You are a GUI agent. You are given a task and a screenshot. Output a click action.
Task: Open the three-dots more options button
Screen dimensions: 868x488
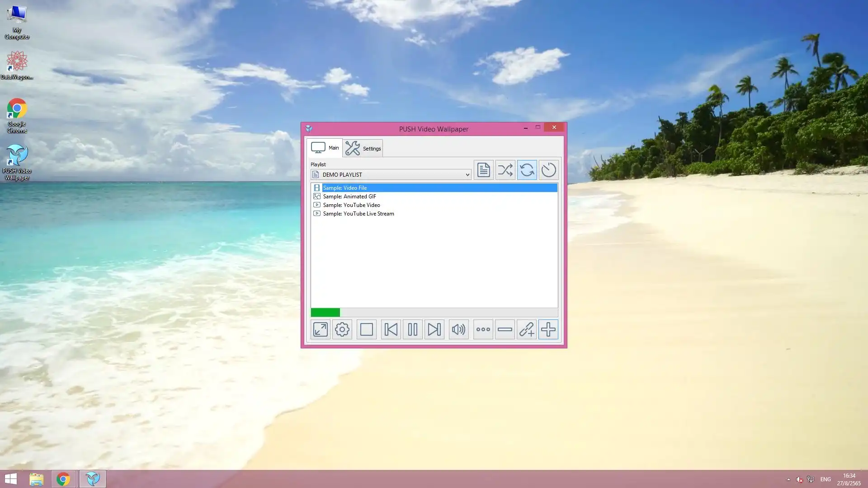(x=483, y=329)
